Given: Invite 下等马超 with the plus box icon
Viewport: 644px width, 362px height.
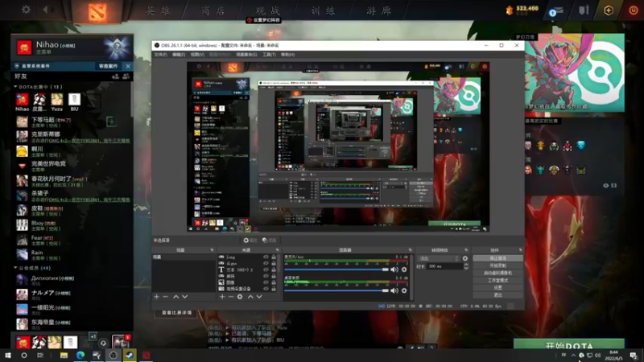Looking at the screenshot, I should click(111, 121).
